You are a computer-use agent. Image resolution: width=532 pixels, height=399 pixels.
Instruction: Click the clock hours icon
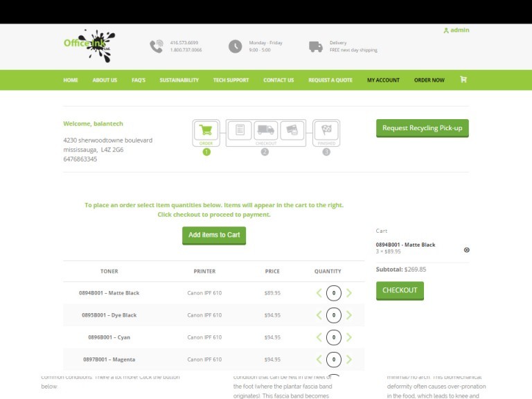pos(236,46)
